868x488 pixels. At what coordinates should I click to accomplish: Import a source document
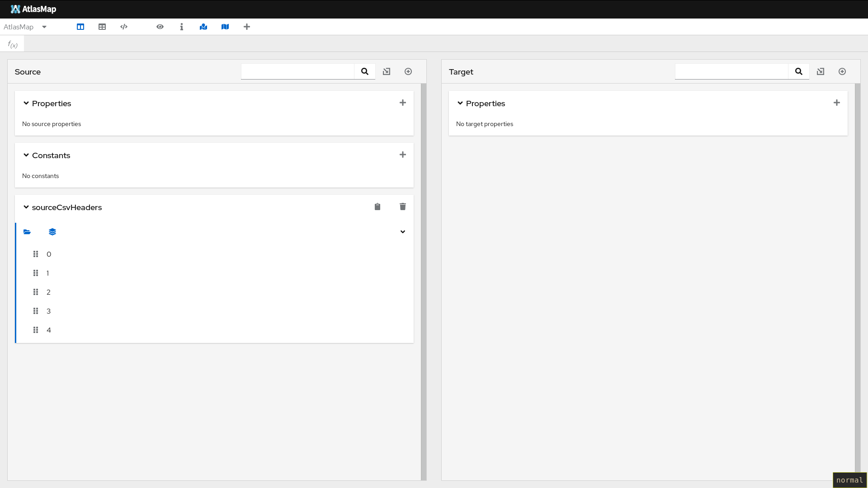tap(387, 71)
